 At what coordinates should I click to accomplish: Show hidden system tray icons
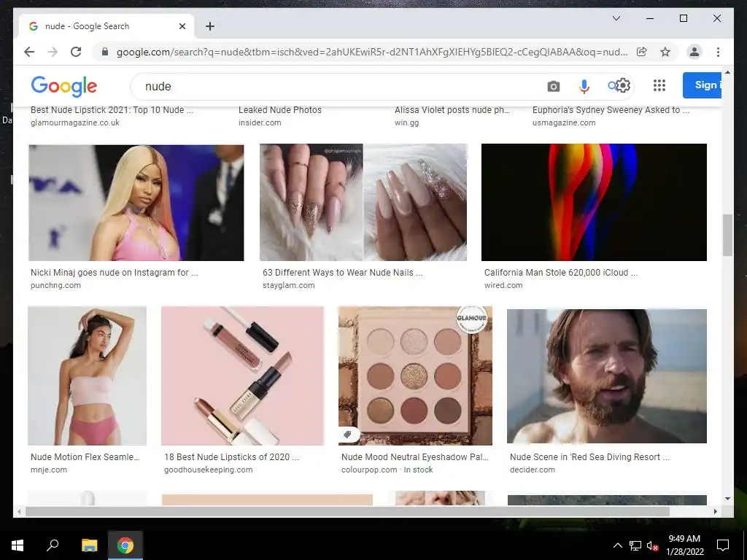coord(617,545)
